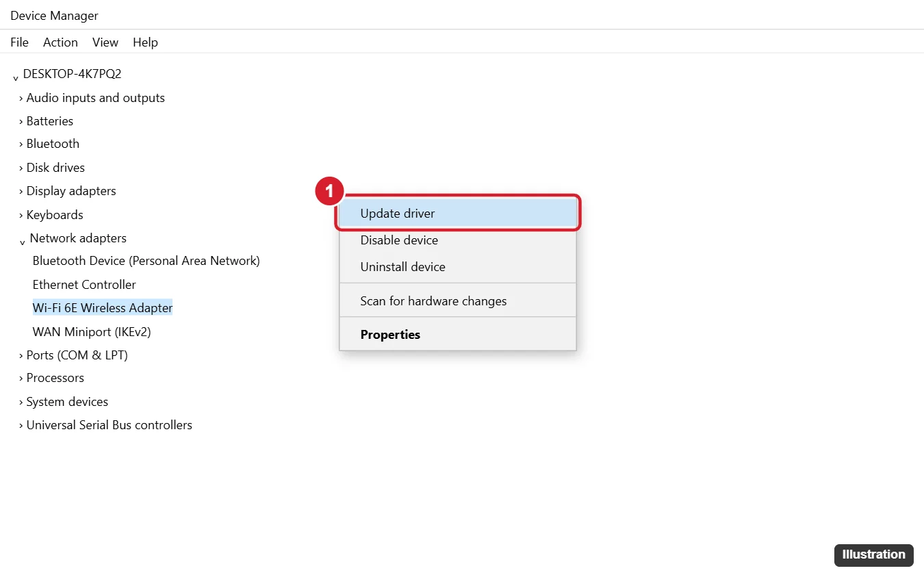Expand the Keyboards chevron

(x=21, y=216)
